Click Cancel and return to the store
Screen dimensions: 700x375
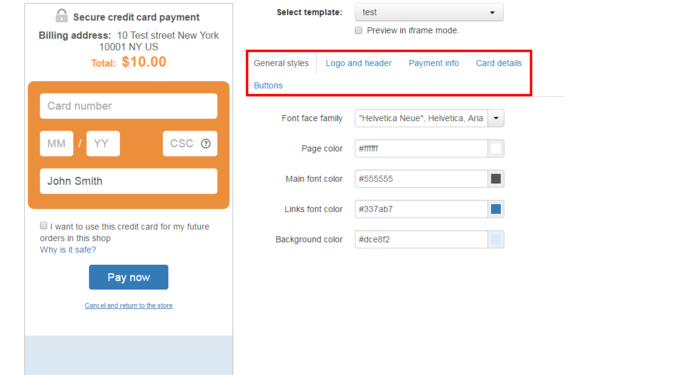129,305
